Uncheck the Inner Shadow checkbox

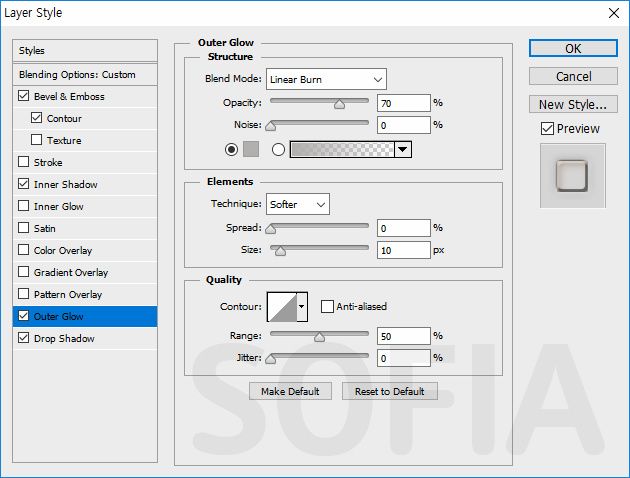[x=24, y=184]
